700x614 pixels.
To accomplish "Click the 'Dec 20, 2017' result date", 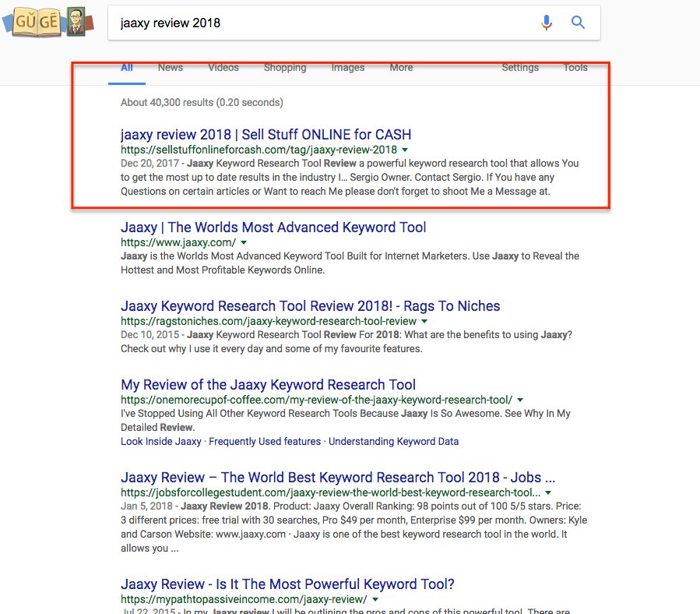I will (149, 164).
